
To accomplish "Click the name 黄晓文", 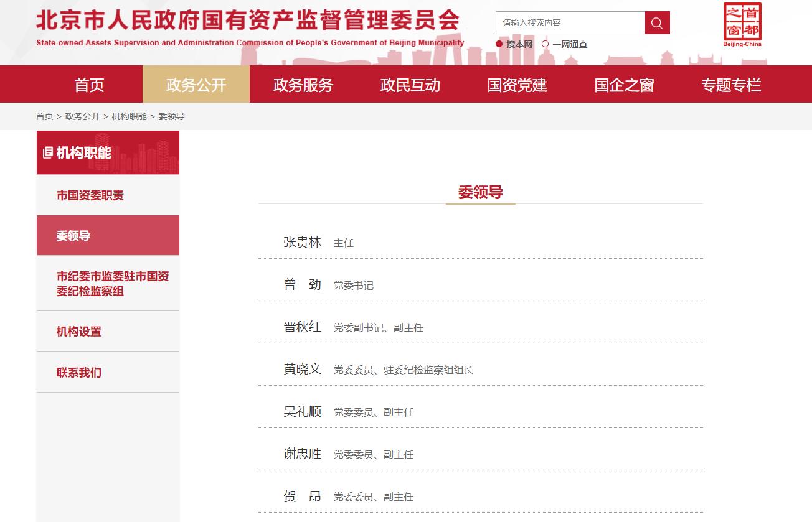I will (x=303, y=369).
